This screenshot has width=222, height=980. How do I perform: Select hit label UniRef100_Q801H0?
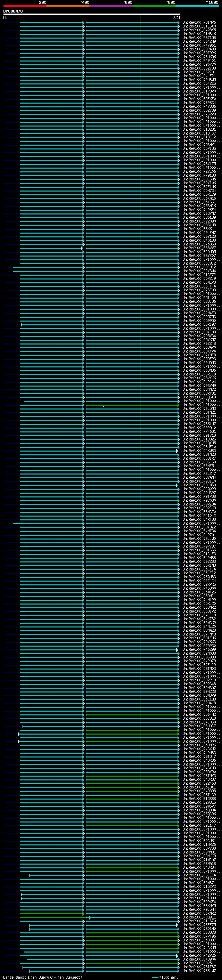(199, 929)
